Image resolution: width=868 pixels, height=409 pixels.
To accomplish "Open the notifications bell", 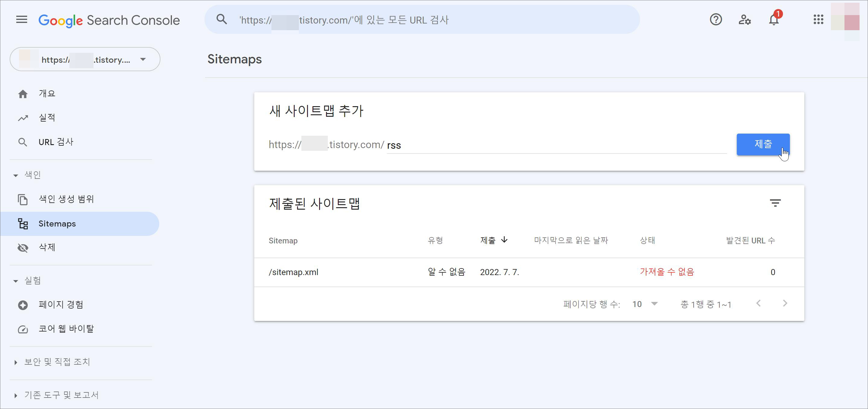I will coord(774,20).
